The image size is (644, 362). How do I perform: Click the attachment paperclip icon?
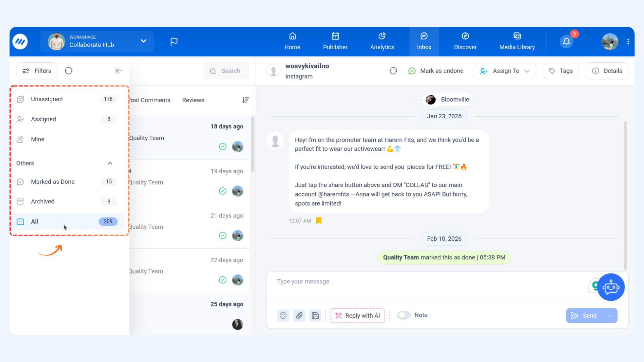click(x=299, y=315)
